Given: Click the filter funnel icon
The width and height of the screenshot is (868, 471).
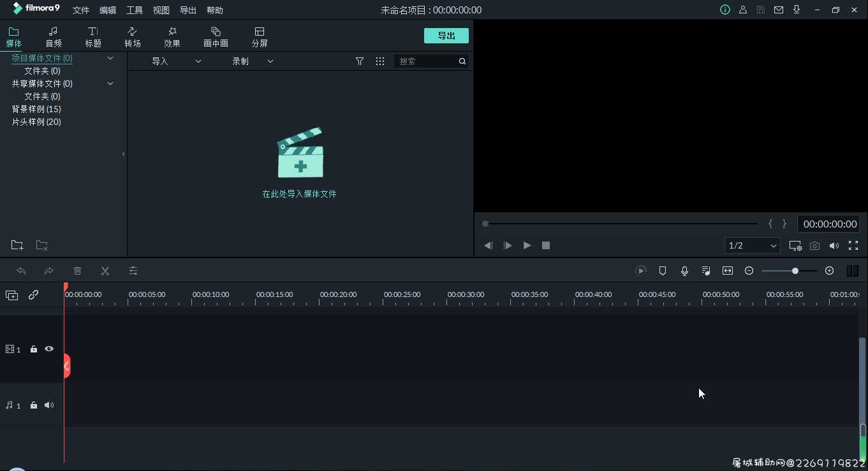Looking at the screenshot, I should pyautogui.click(x=360, y=61).
